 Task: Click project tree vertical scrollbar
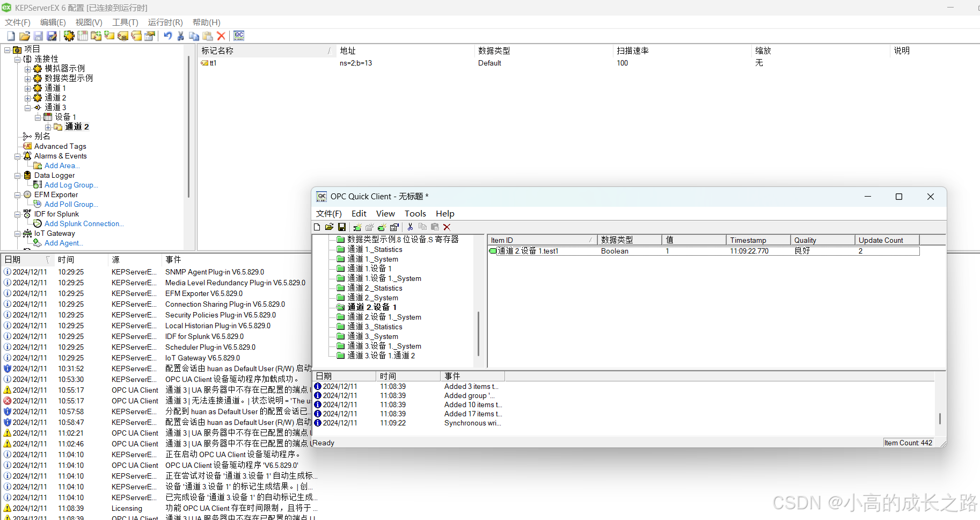[x=188, y=126]
